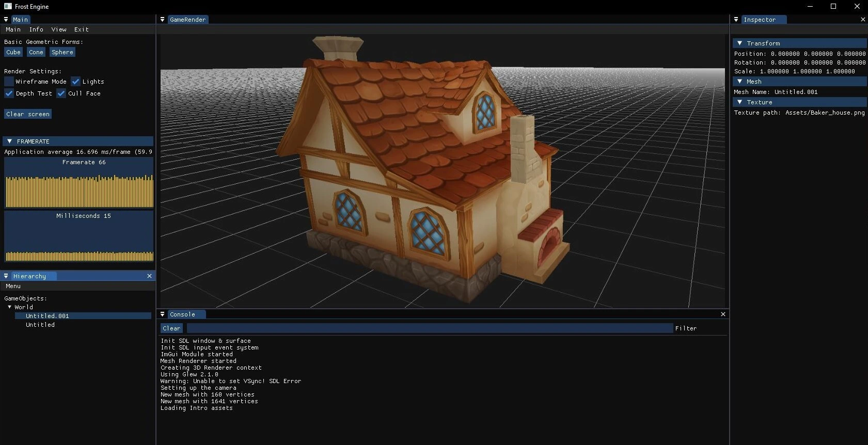Screen dimensions: 868x445
Task: Click 'Loading Intro assets' console line
Action: point(197,408)
